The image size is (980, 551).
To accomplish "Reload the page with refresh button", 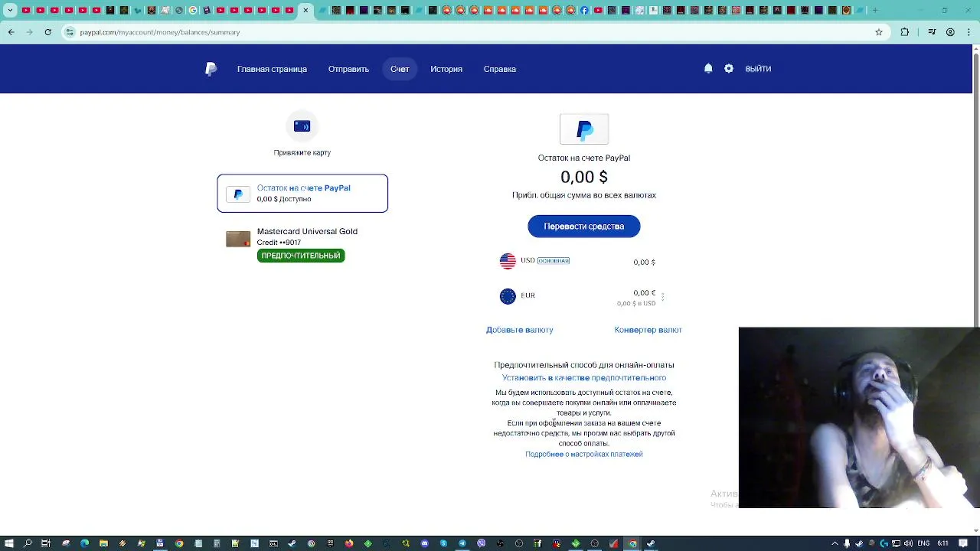I will click(47, 32).
